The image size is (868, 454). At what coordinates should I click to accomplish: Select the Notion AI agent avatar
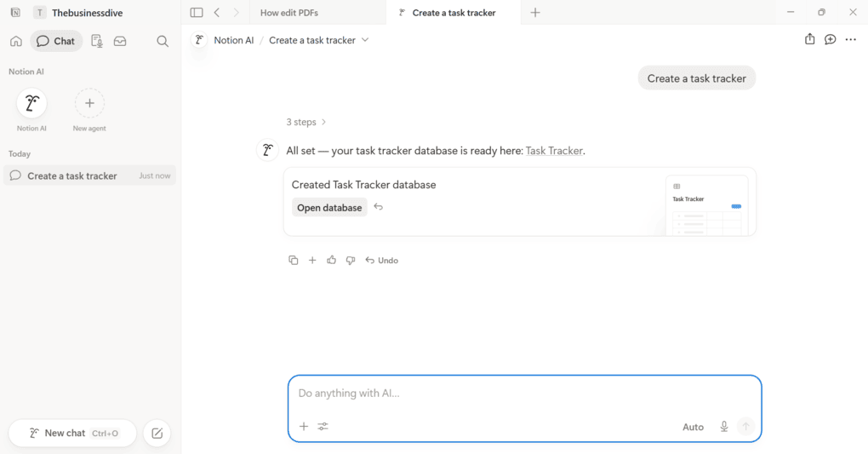coord(31,103)
